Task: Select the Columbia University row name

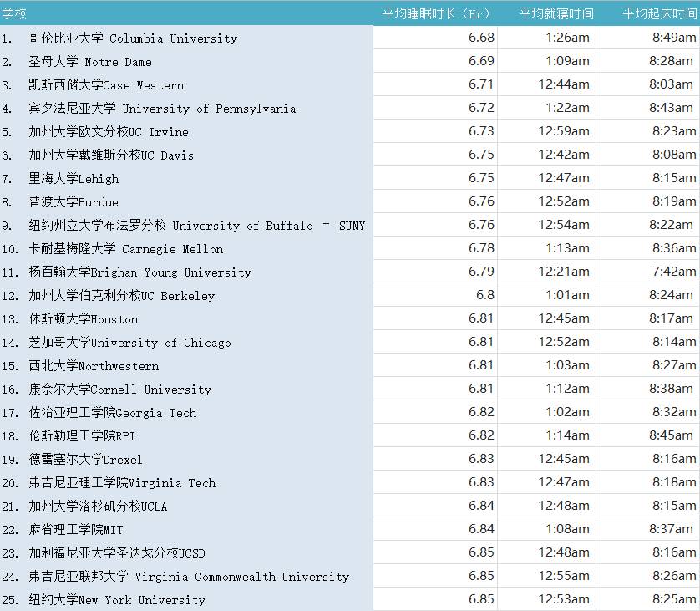Action: pyautogui.click(x=133, y=38)
